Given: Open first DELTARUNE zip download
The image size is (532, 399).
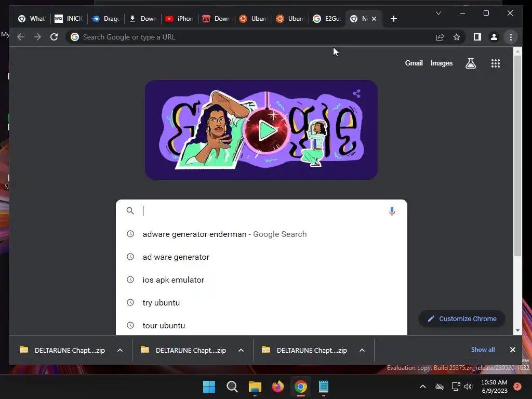Looking at the screenshot, I should pyautogui.click(x=62, y=350).
